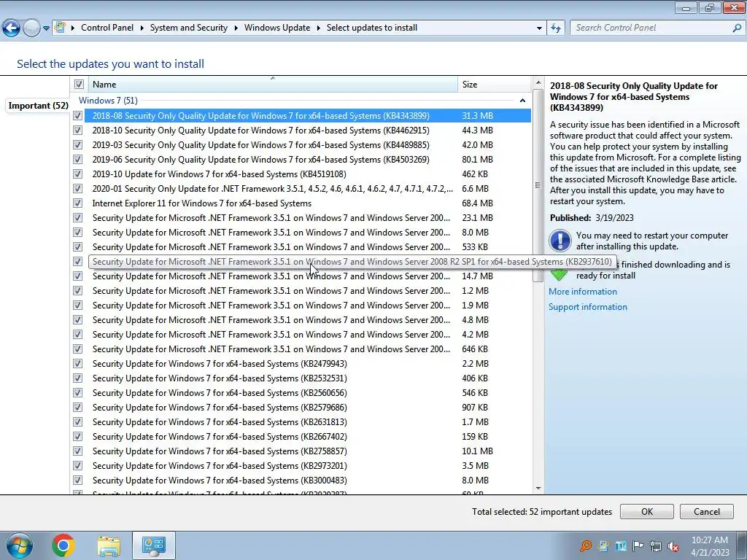Image resolution: width=747 pixels, height=560 pixels.
Task: Launch Google Chrome from taskbar
Action: 63,545
